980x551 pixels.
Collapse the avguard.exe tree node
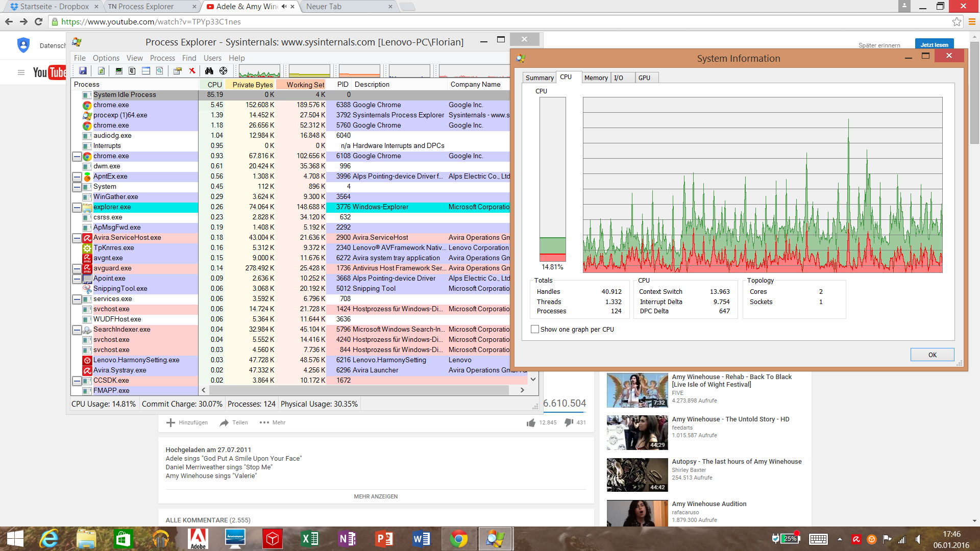(x=77, y=268)
